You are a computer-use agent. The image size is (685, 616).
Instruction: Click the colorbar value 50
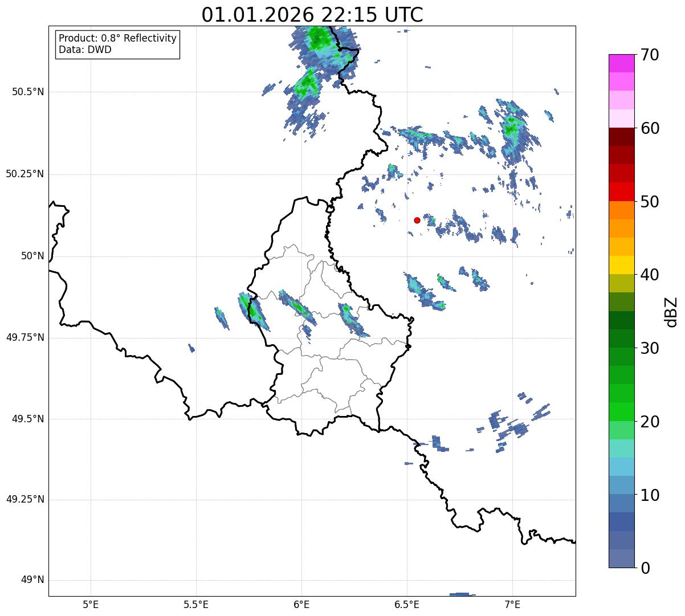coord(650,201)
